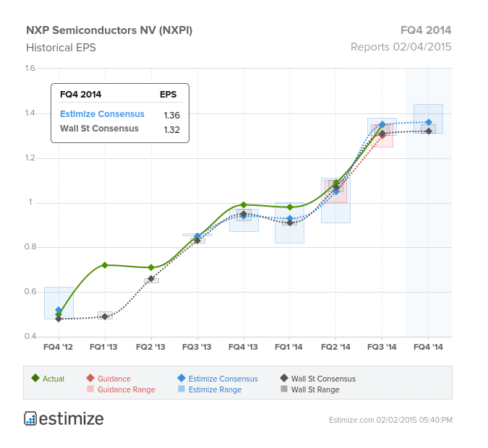Select the Estimize Consensus point at FQ4 '14
The height and width of the screenshot is (448, 488).
pyautogui.click(x=429, y=122)
